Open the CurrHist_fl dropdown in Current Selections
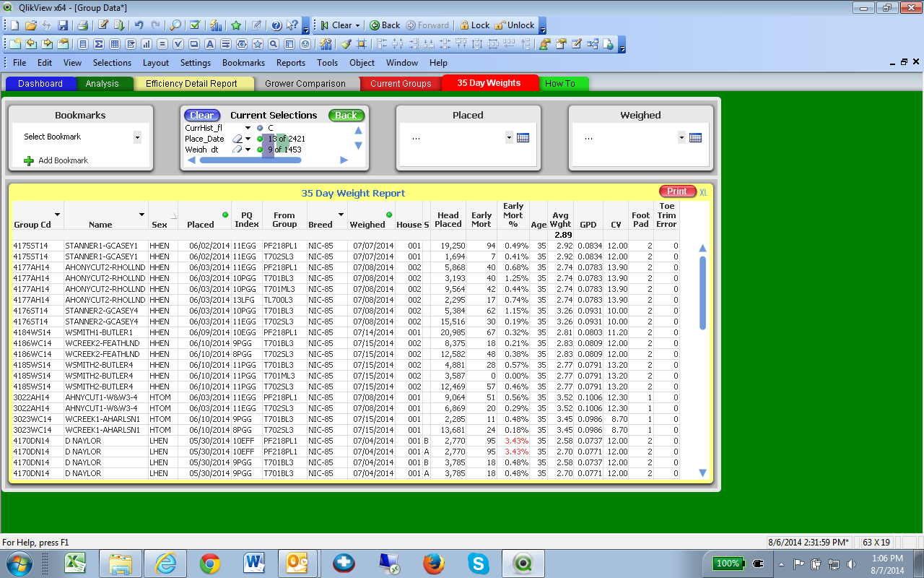 tap(248, 128)
